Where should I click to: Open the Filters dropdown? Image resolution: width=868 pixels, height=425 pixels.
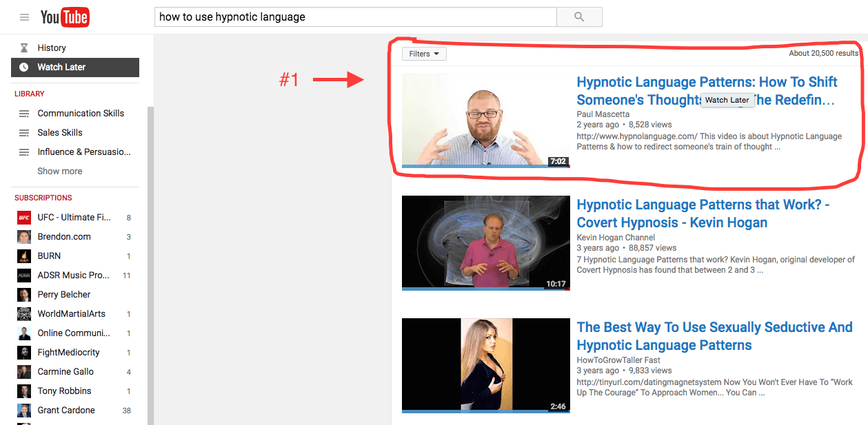pos(424,54)
